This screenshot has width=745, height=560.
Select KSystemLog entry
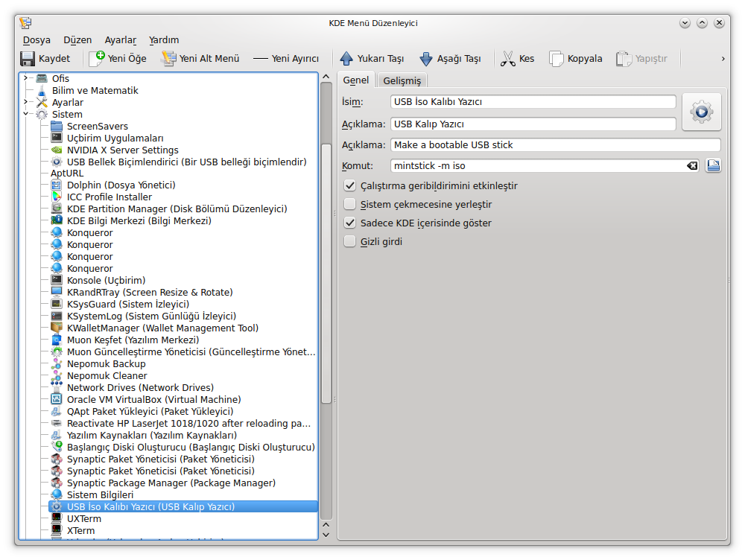click(151, 316)
